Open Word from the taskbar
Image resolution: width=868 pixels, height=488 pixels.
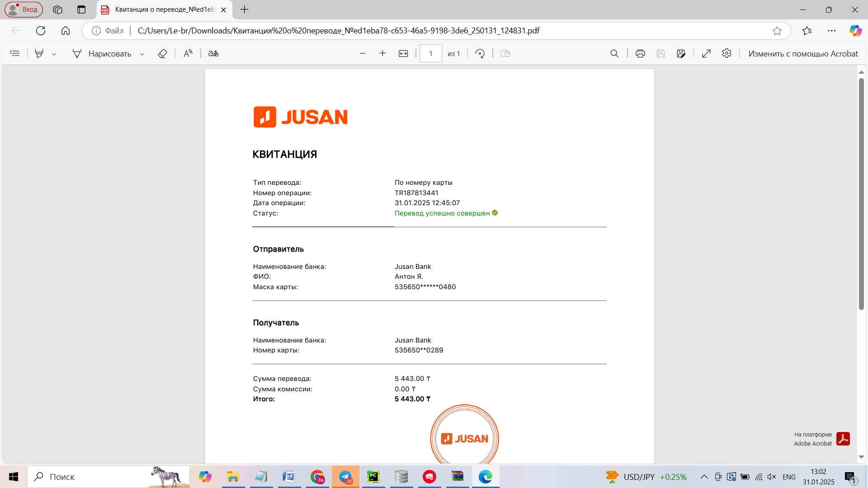pos(289,477)
